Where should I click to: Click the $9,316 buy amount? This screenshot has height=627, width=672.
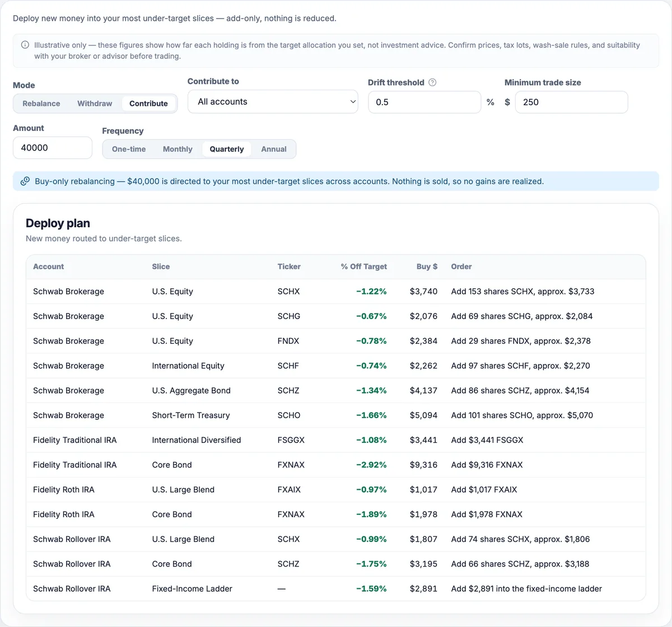(423, 465)
